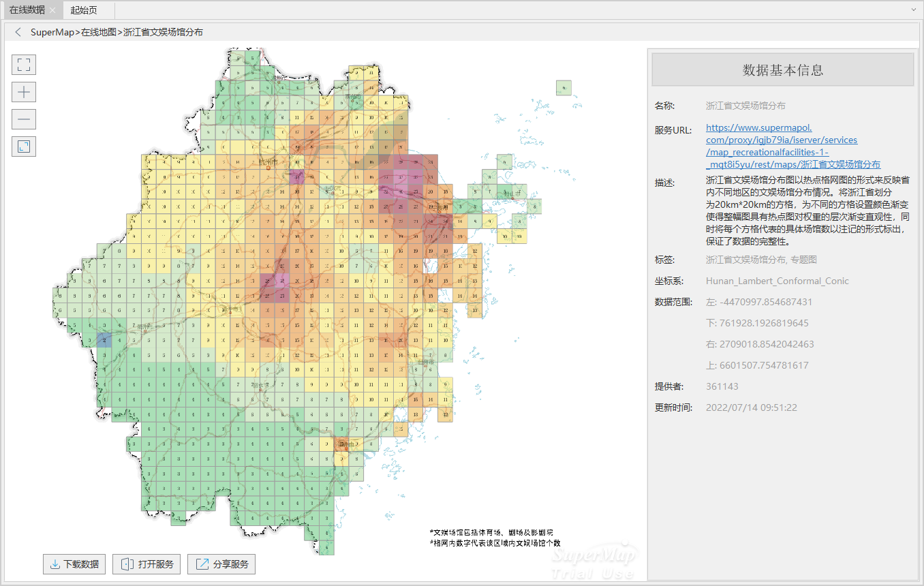Click the blue expand-map icon below zoom-out
Viewport: 924px width, 586px height.
pyautogui.click(x=24, y=146)
